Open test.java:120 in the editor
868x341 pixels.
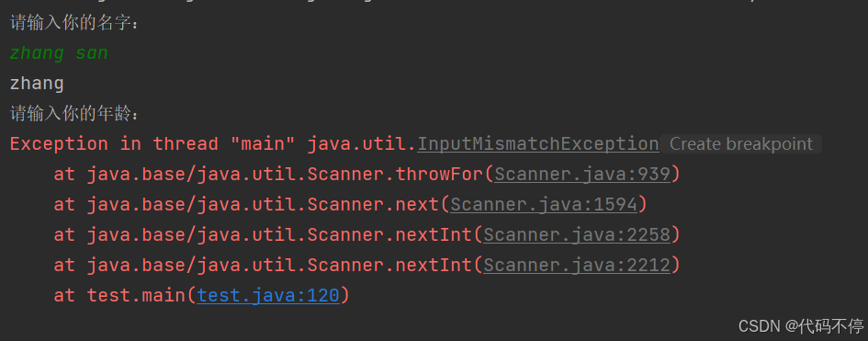pos(268,296)
